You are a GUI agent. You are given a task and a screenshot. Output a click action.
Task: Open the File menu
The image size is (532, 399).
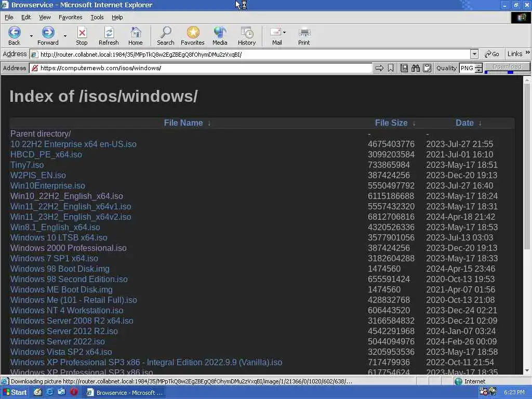pyautogui.click(x=9, y=17)
